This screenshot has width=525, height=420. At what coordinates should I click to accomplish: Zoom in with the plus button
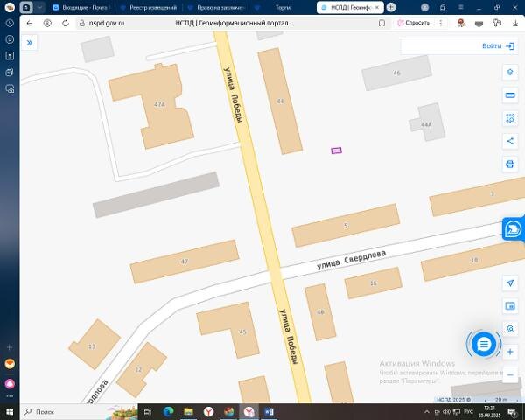[510, 352]
